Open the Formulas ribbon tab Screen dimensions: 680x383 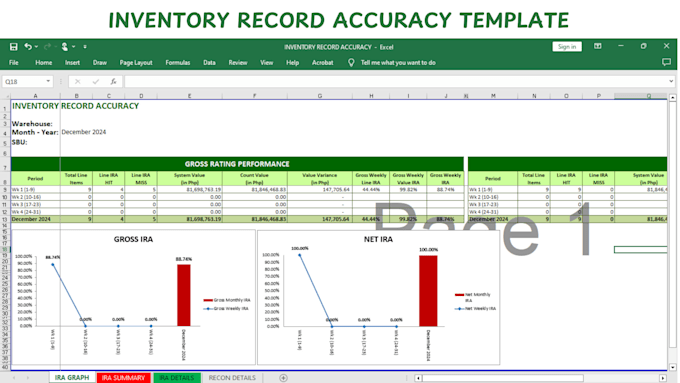(178, 62)
